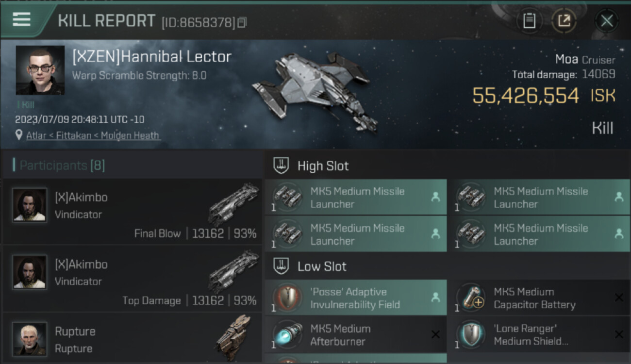
Task: Open the hamburger menu
Action: pyautogui.click(x=22, y=19)
